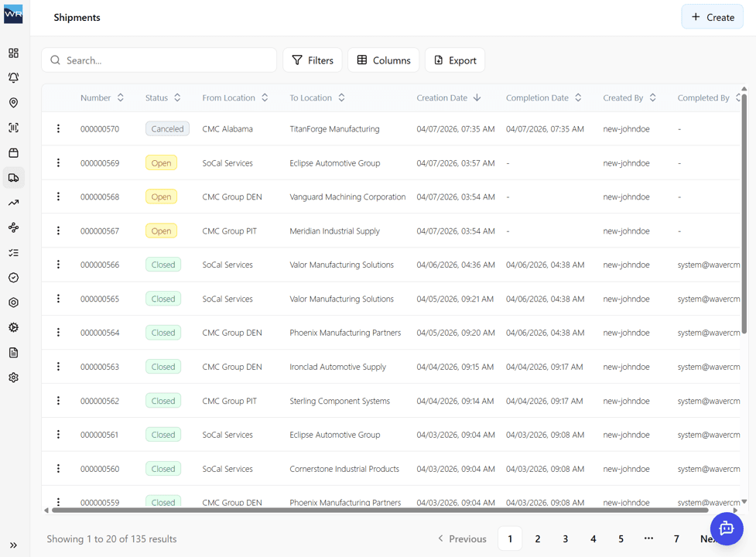The height and width of the screenshot is (557, 756).
Task: Open the package icon in the sidebar
Action: point(13,152)
